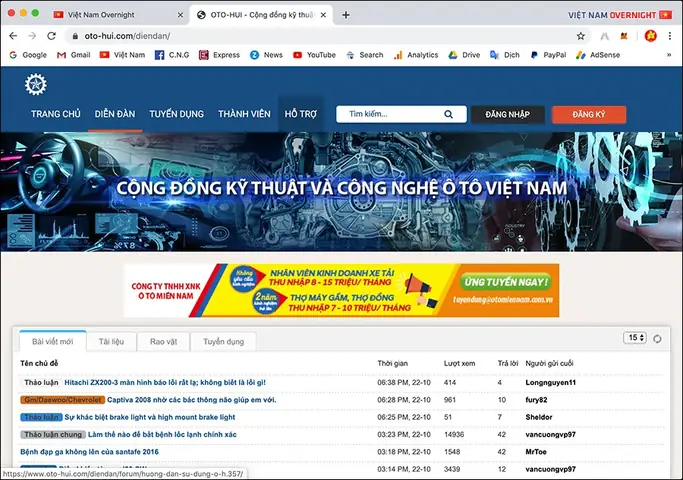Click the Google bookmark
Viewport: 683px width, 480px height.
pyautogui.click(x=28, y=55)
